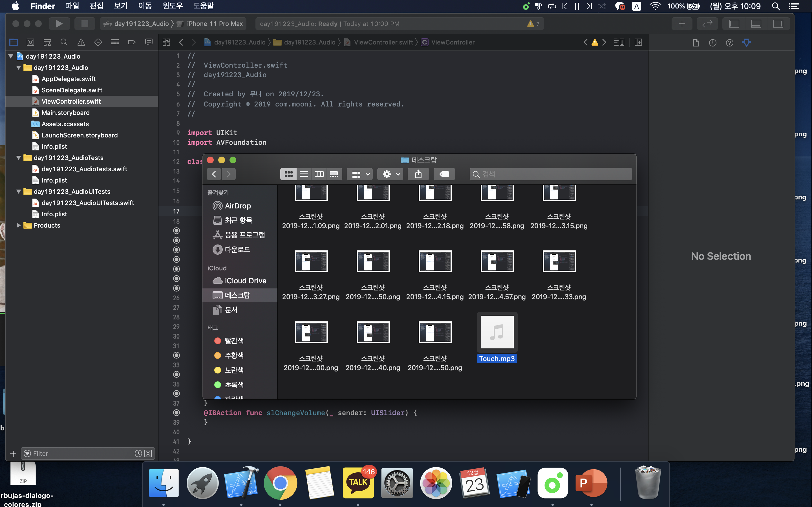Image resolution: width=812 pixels, height=507 pixels.
Task: Click the Xcode Run button
Action: [59, 24]
